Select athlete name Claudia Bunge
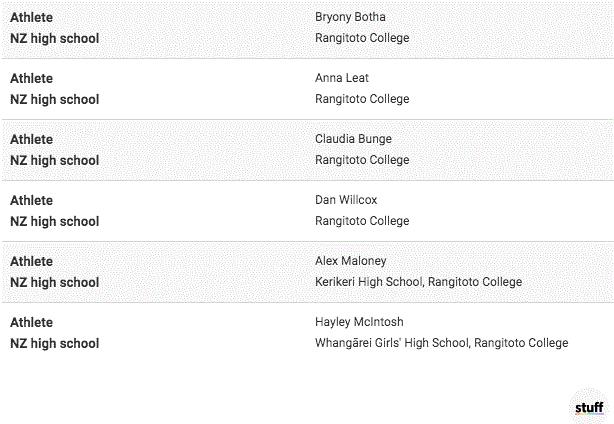The width and height of the screenshot is (614, 424). click(353, 139)
